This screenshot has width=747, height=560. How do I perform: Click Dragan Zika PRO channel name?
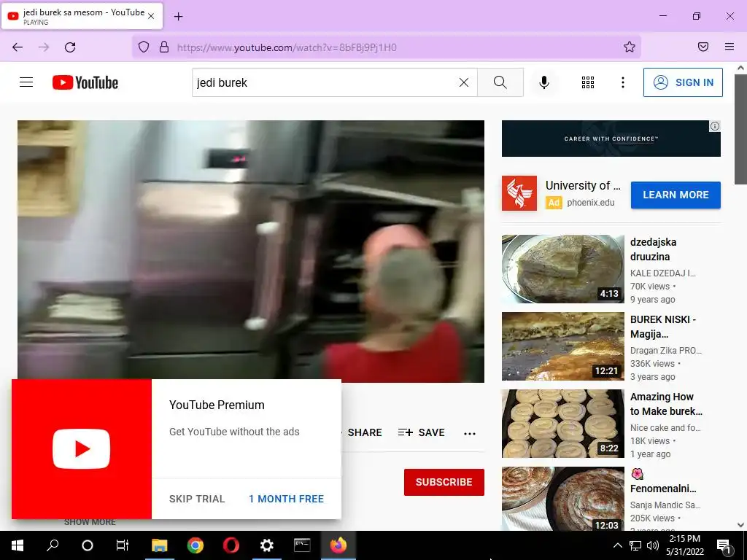tap(665, 351)
